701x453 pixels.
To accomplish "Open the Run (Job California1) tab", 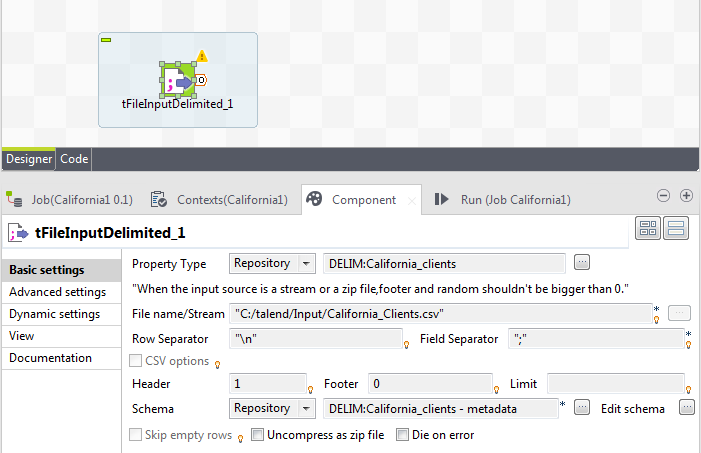I will pyautogui.click(x=516, y=200).
